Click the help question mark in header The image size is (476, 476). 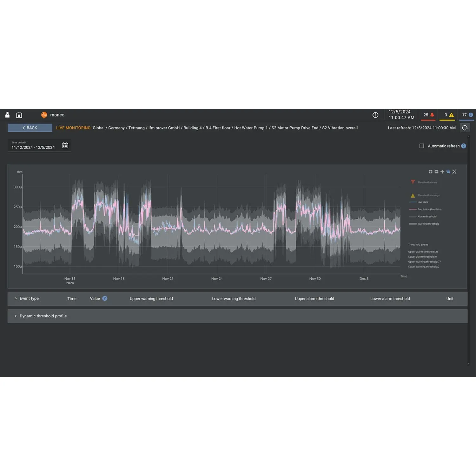pyautogui.click(x=375, y=115)
